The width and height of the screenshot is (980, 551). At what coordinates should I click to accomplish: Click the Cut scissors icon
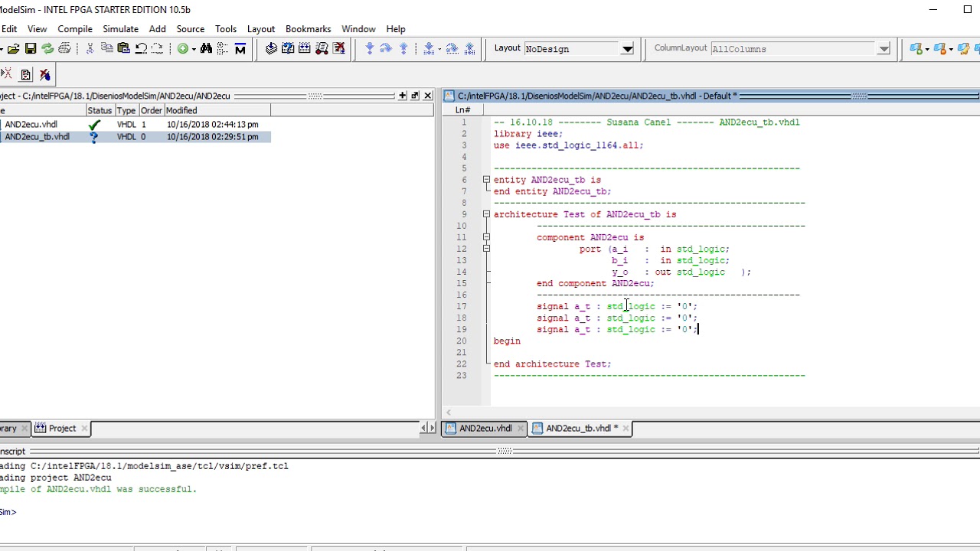coord(90,49)
